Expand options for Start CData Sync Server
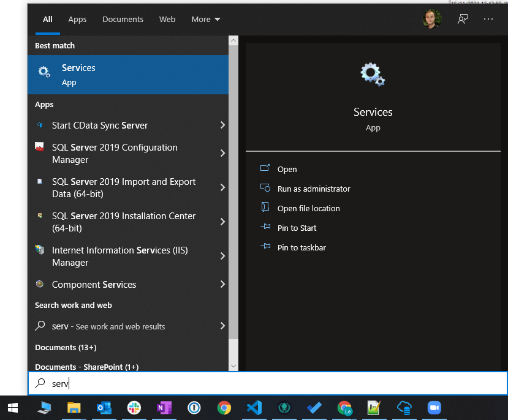The width and height of the screenshot is (508, 420). pos(222,125)
